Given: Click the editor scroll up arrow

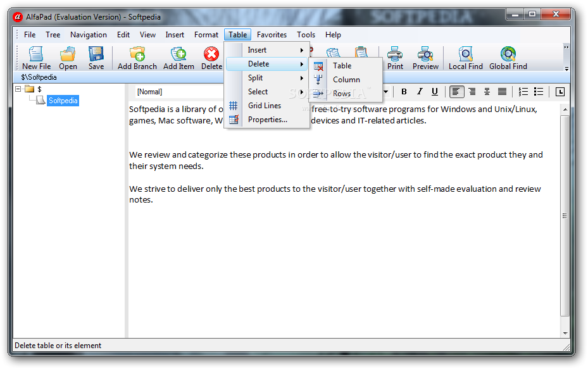Looking at the screenshot, I should [565, 109].
